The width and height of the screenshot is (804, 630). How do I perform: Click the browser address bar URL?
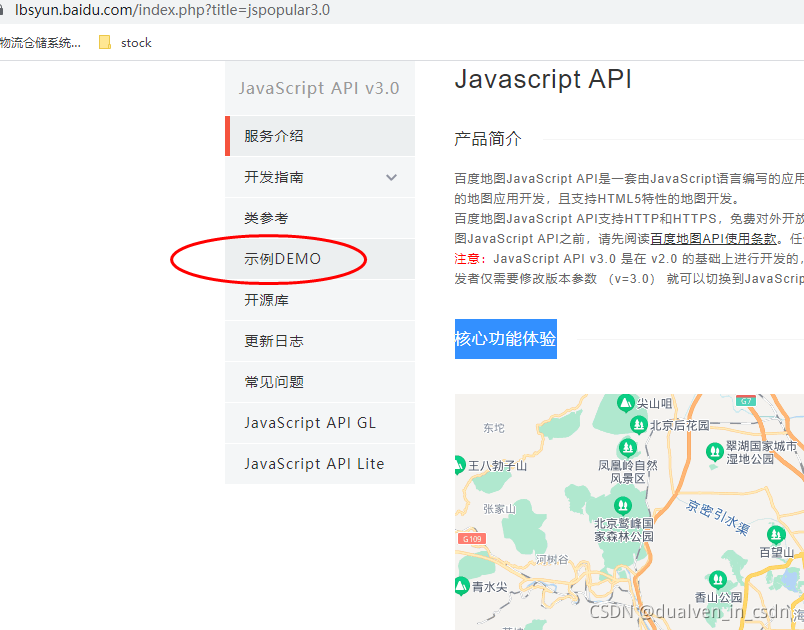point(172,10)
